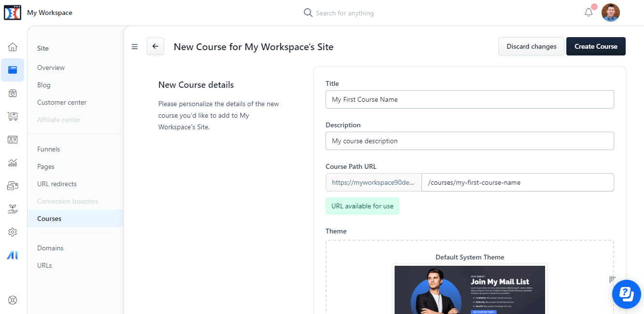Image resolution: width=644 pixels, height=314 pixels.
Task: Open the Home dashboard icon
Action: pyautogui.click(x=13, y=47)
